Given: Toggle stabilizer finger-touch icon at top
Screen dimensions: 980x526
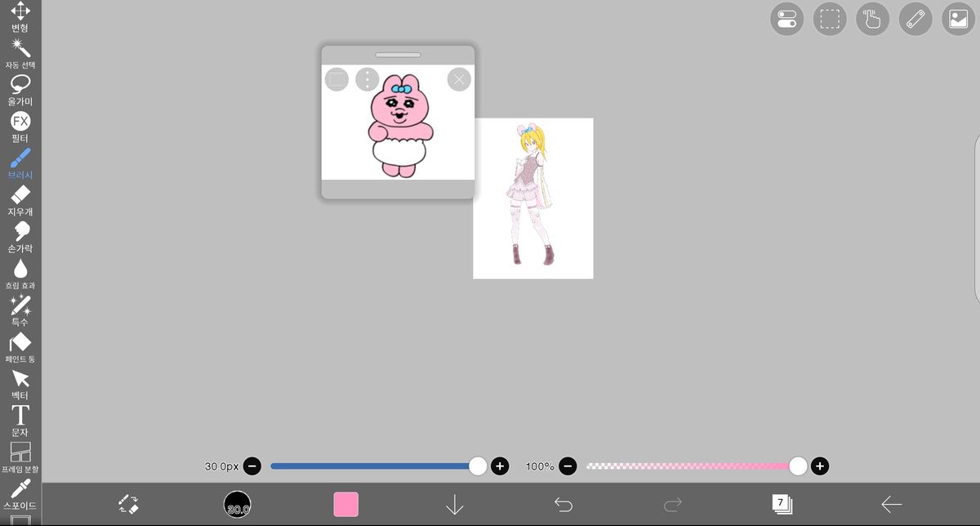Looking at the screenshot, I should (x=873, y=19).
